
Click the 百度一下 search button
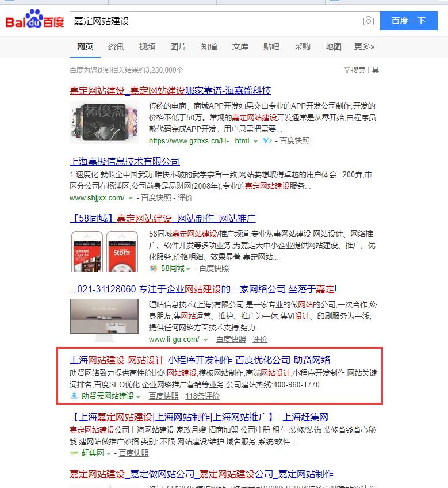click(408, 21)
